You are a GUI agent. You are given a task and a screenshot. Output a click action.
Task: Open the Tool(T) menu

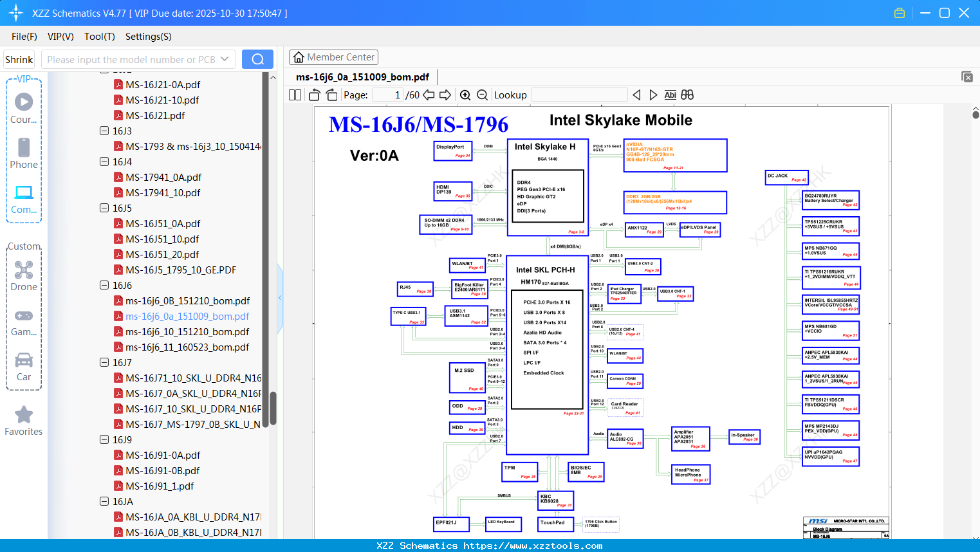(x=100, y=37)
